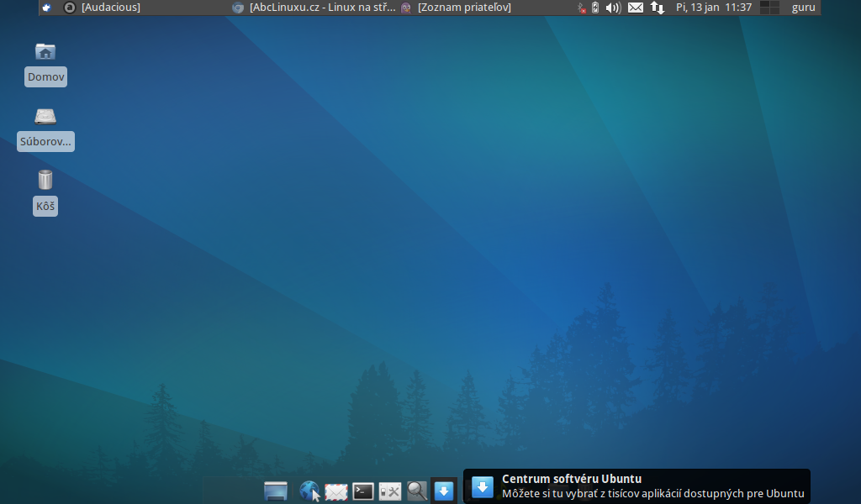The height and width of the screenshot is (504, 861).
Task: Open the settings manager tools icon
Action: 390,491
